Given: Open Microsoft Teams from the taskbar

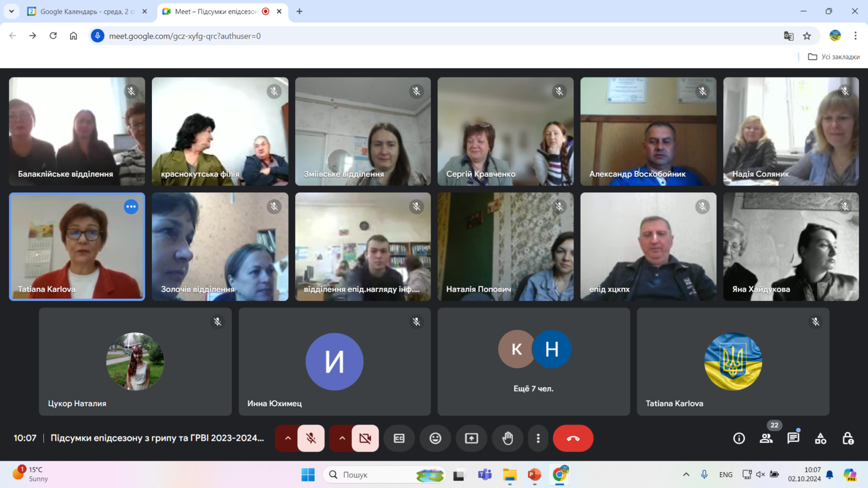Looking at the screenshot, I should pos(484,475).
